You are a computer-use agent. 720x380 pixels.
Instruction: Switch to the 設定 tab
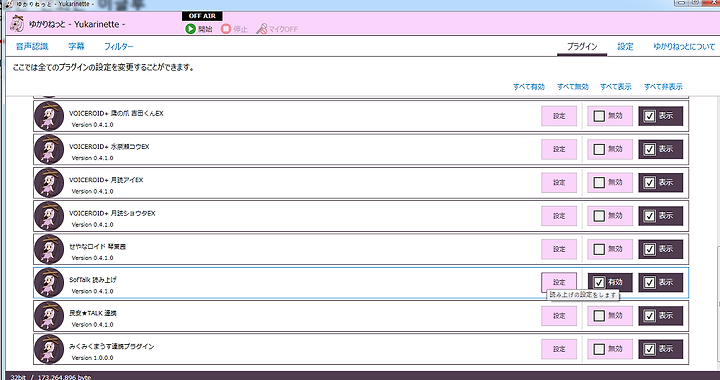point(625,46)
